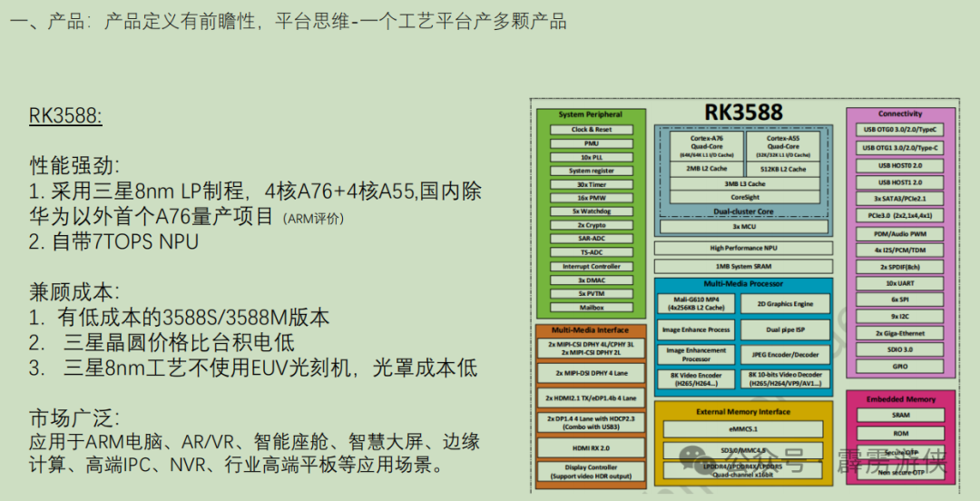Select the '性能强劲:' heading text
The width and height of the screenshot is (980, 501).
pyautogui.click(x=74, y=165)
